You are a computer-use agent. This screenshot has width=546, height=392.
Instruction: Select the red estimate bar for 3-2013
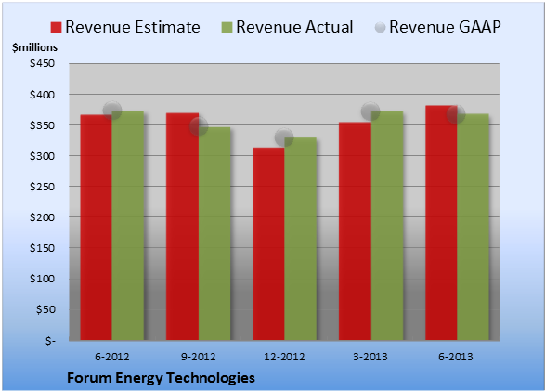[355, 231]
